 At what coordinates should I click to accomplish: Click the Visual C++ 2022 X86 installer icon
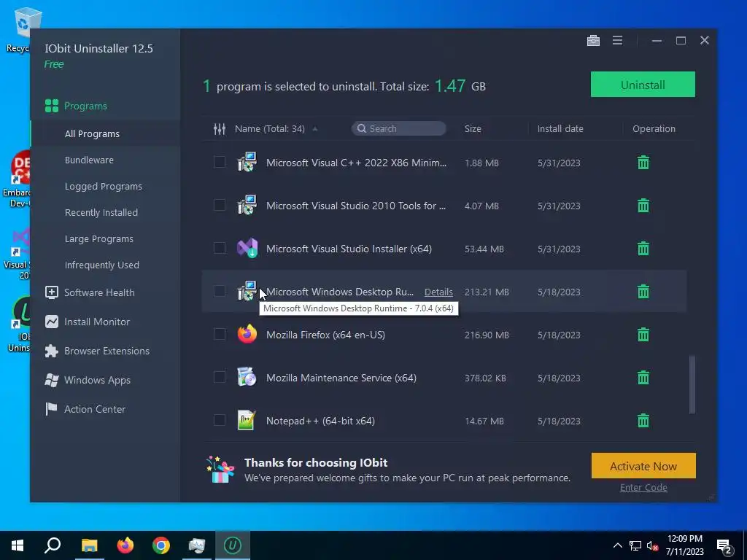(x=247, y=162)
